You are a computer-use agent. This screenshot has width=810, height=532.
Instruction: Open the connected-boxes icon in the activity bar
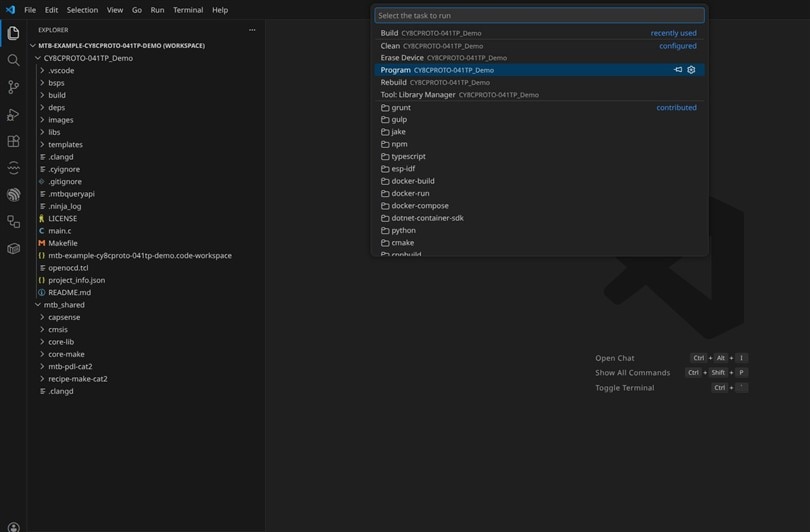click(x=13, y=222)
